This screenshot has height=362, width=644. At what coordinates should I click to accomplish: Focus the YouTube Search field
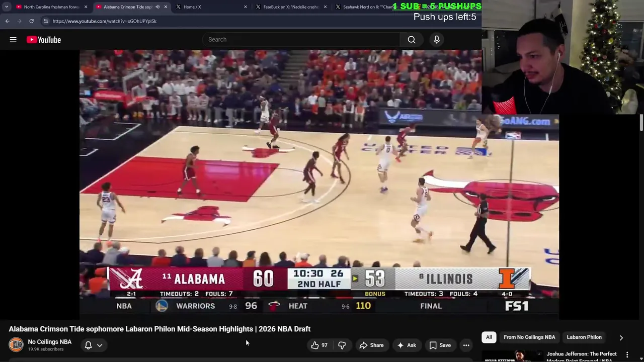pyautogui.click(x=301, y=40)
